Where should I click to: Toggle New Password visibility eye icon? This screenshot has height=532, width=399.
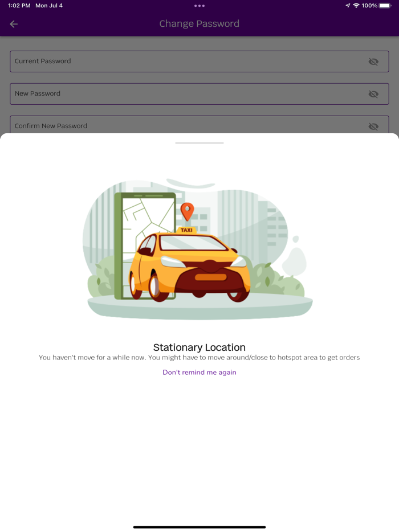coord(373,94)
